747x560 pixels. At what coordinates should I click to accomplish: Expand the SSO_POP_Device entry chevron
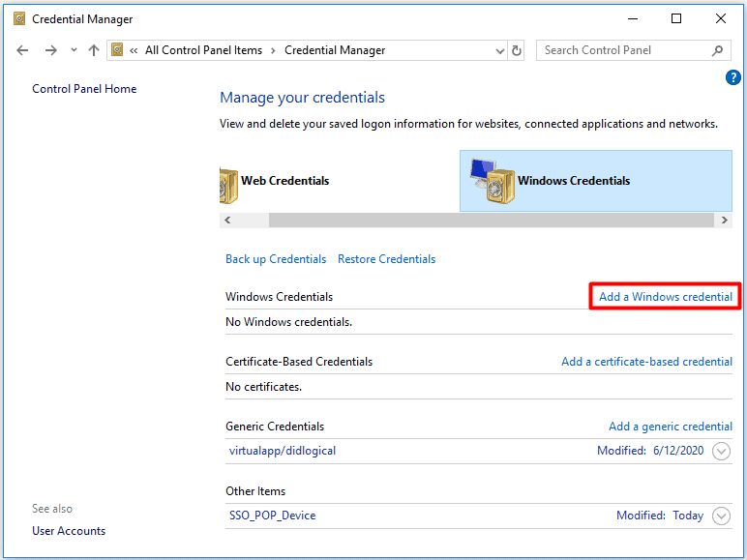coord(721,516)
